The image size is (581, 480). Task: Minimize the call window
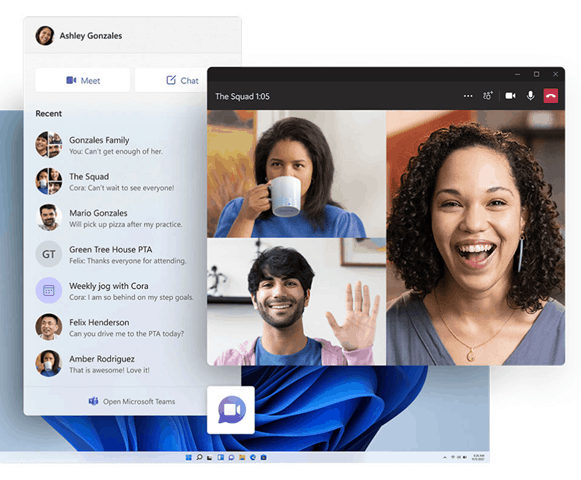(517, 75)
